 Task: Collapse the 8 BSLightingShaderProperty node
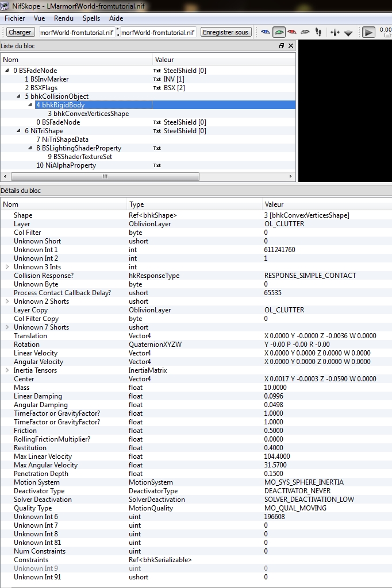(30, 148)
